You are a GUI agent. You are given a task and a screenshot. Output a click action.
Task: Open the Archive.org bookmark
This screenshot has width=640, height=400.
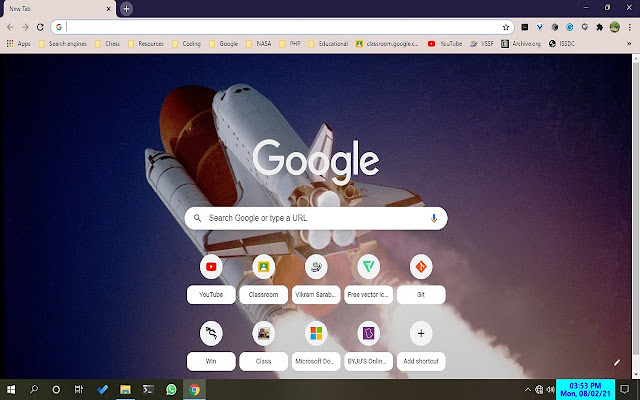(521, 44)
